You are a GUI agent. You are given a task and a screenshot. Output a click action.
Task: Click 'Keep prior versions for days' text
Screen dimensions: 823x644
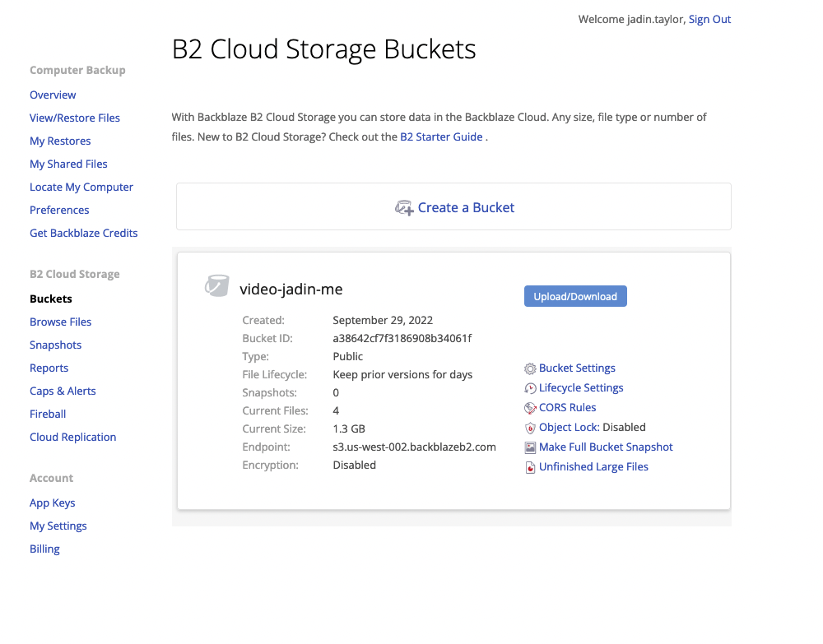pos(402,374)
